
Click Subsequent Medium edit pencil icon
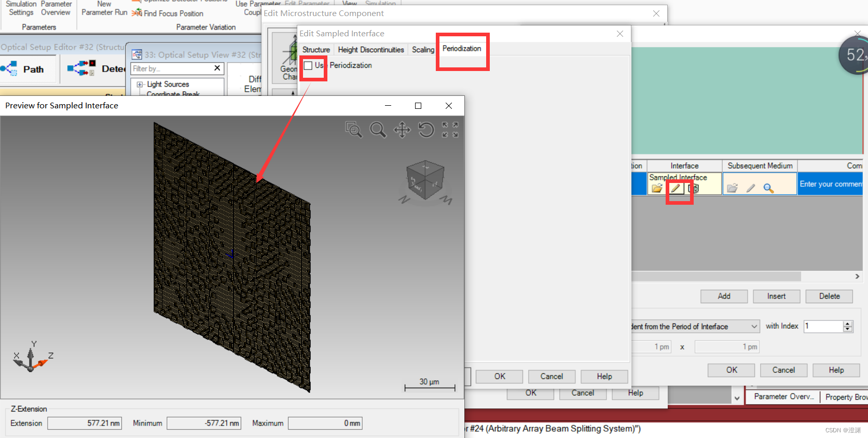pos(750,188)
